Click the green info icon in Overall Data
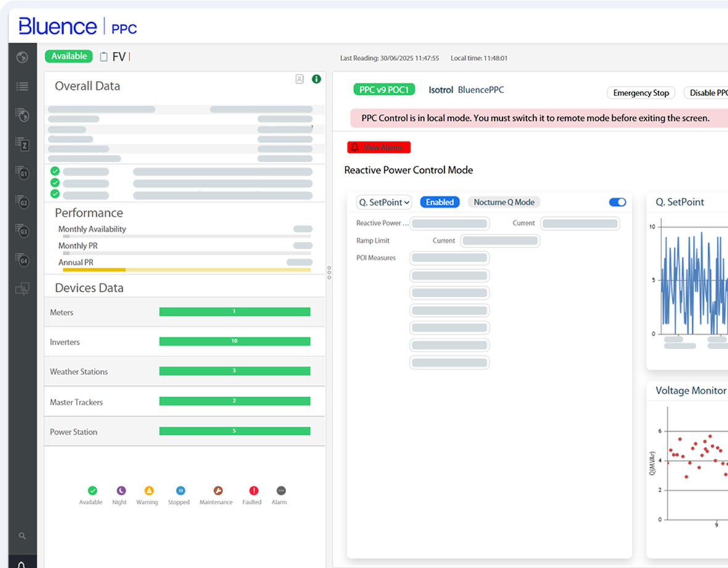728x568 pixels. pos(316,79)
